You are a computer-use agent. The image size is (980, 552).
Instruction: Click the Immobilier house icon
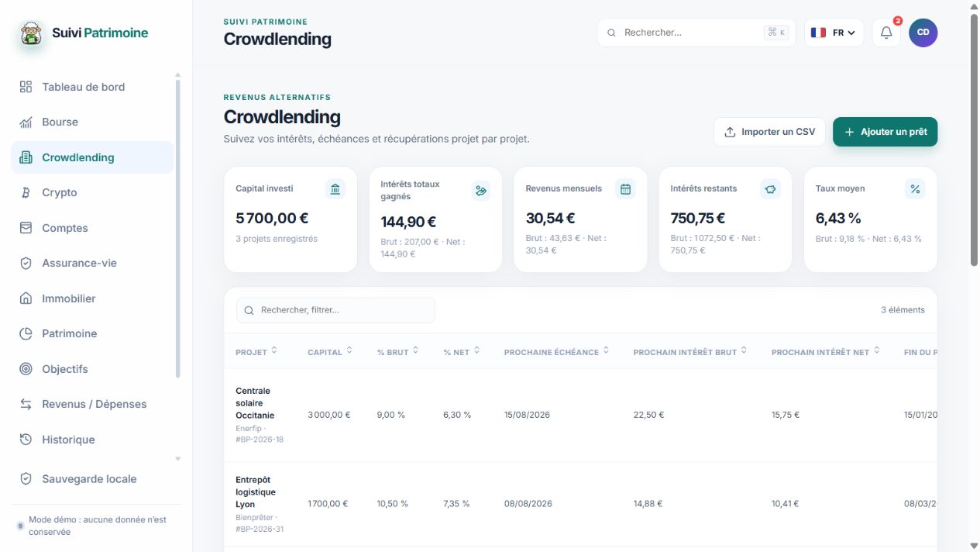pyautogui.click(x=26, y=298)
